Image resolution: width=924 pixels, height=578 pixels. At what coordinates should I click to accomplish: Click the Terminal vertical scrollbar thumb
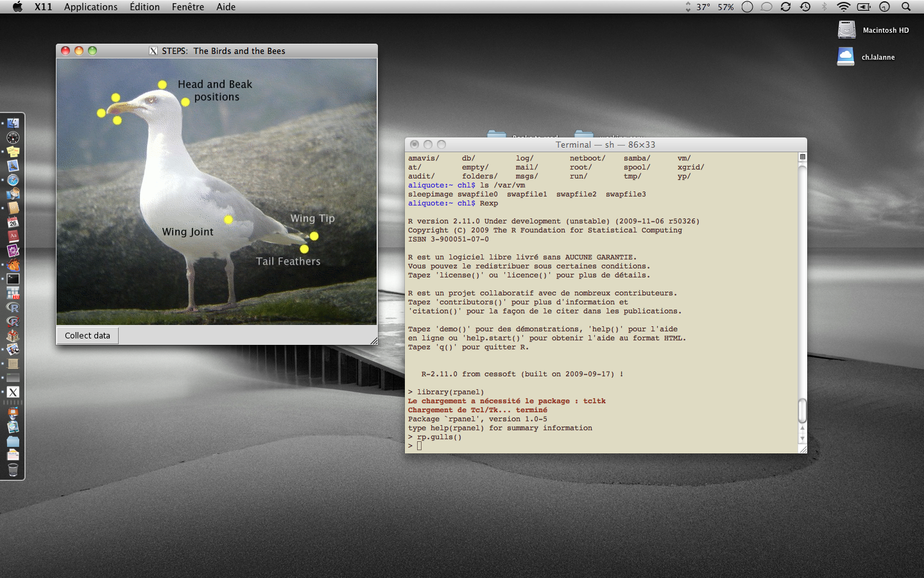(802, 411)
